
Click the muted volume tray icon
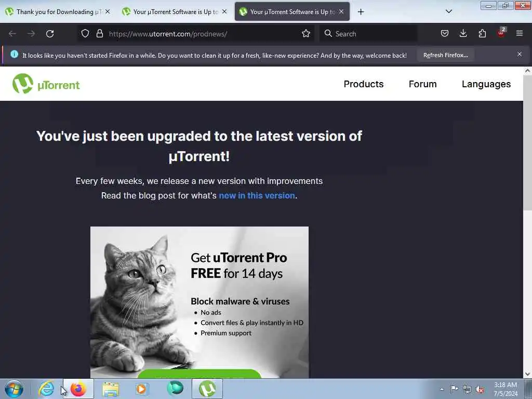coord(480,390)
